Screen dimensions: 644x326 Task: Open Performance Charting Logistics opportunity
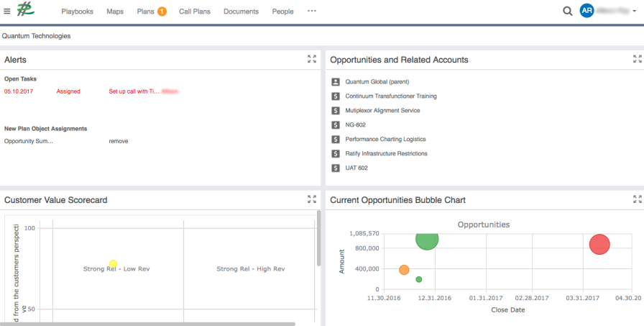(x=385, y=139)
